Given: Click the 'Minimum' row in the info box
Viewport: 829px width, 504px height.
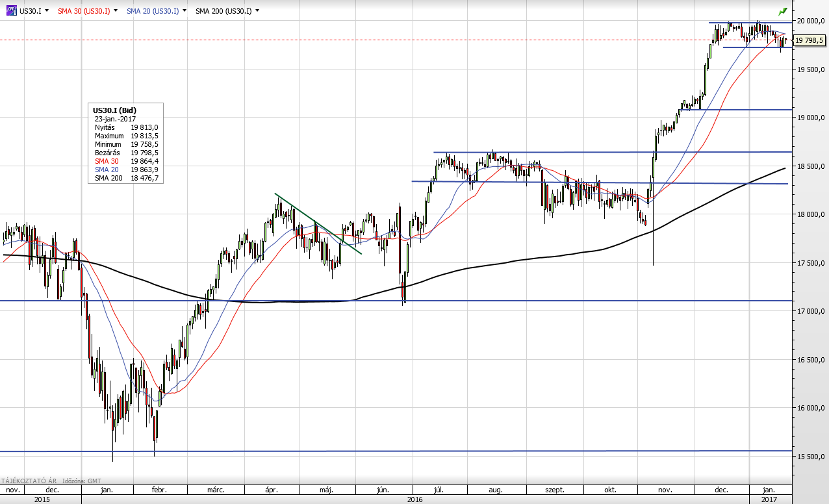Looking at the screenshot, I should (x=126, y=144).
